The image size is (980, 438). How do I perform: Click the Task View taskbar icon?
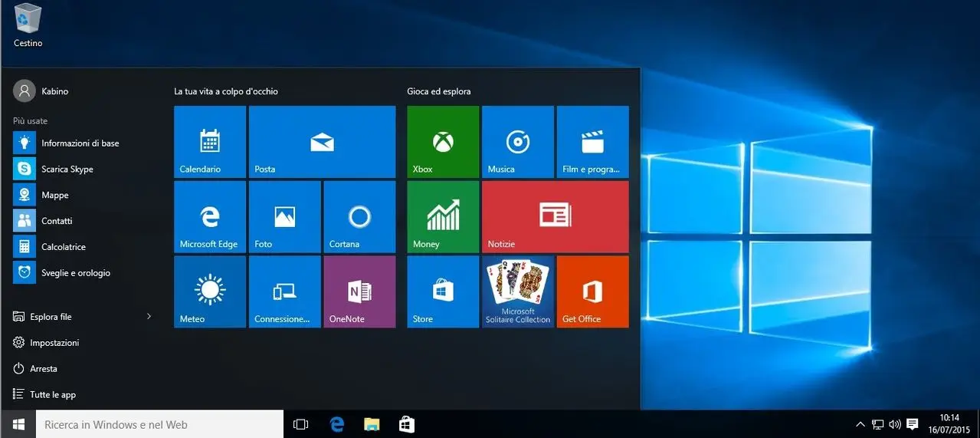tap(301, 424)
